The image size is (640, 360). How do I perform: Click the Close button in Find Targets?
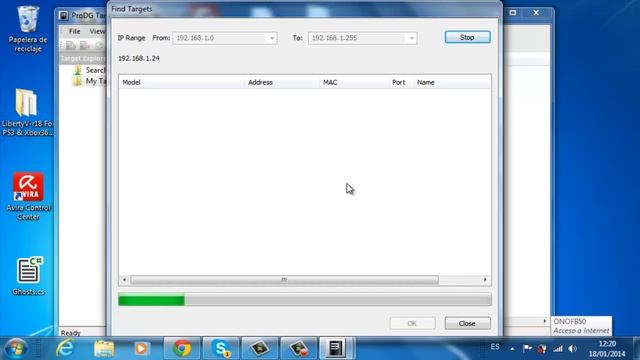(467, 323)
